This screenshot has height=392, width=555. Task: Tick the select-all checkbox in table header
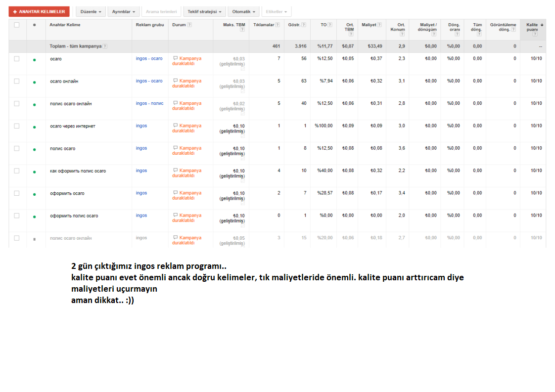click(x=17, y=25)
